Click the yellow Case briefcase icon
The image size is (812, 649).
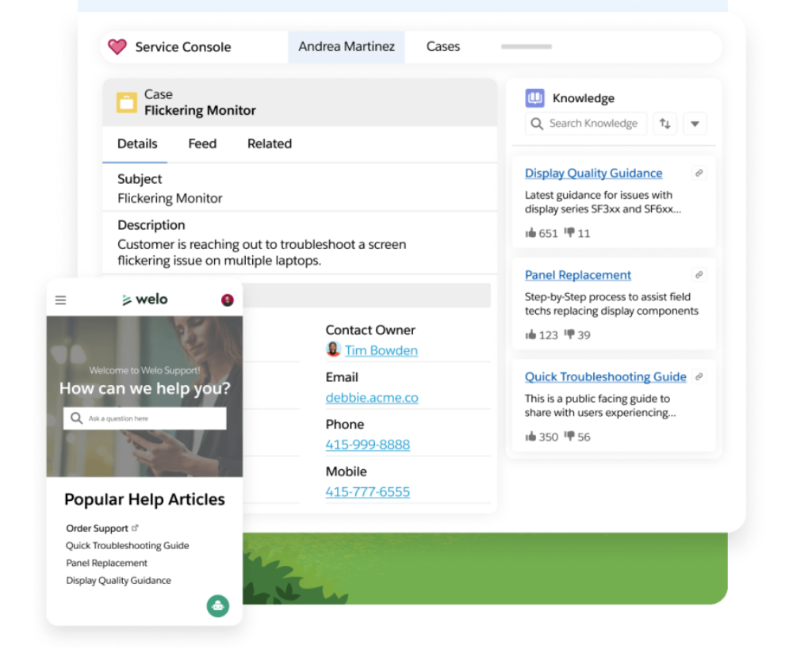[126, 102]
